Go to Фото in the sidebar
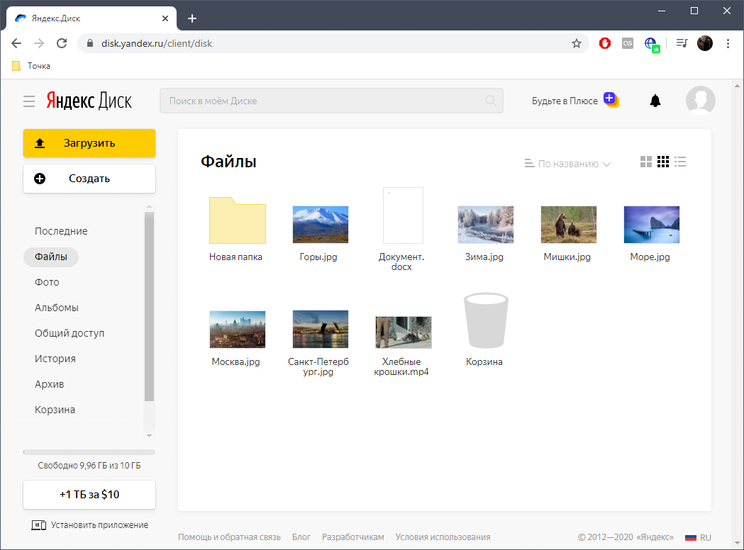This screenshot has height=550, width=744. point(47,283)
